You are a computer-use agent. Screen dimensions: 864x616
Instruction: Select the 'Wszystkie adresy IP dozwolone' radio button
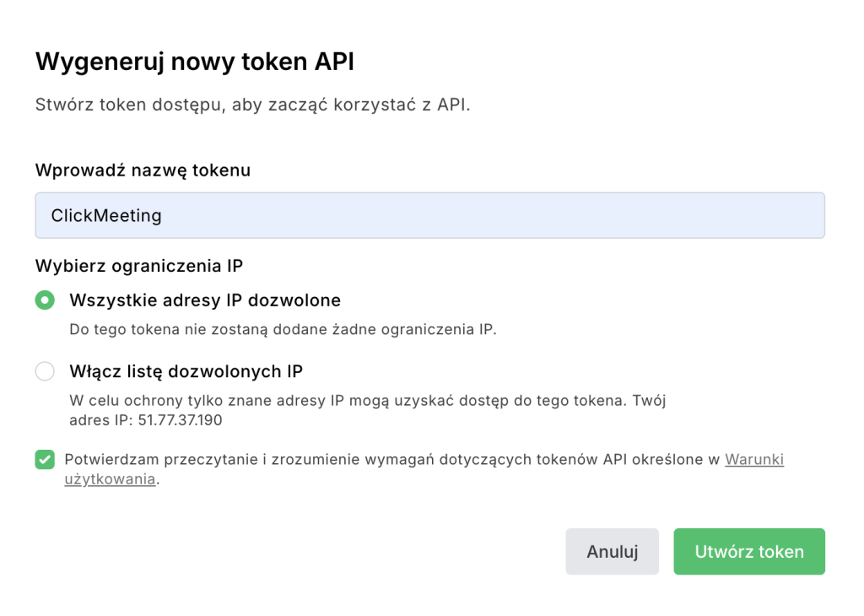45,300
